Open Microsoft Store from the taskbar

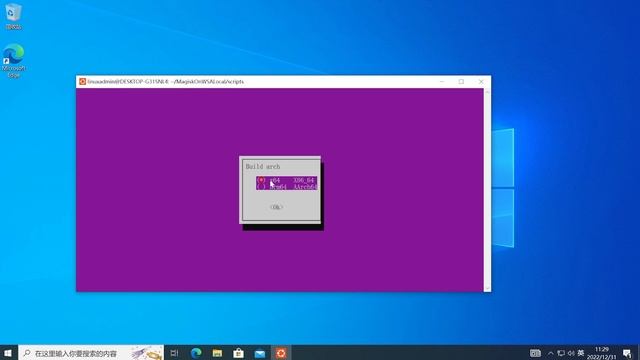click(239, 353)
